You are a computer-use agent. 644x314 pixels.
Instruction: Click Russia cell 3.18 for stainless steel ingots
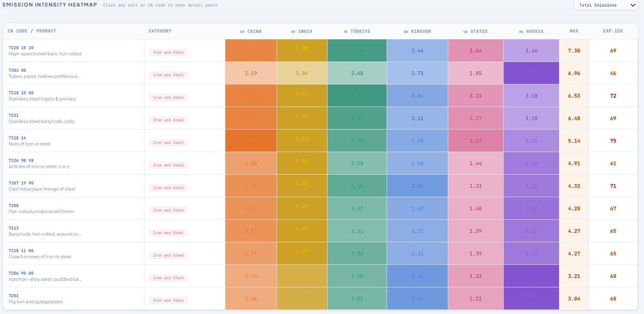[531, 96]
